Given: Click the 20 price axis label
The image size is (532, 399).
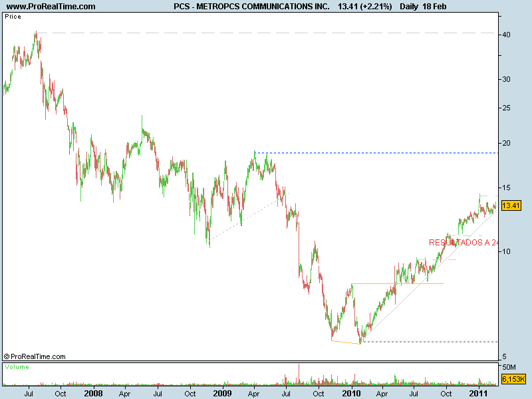Looking at the screenshot, I should click(x=506, y=143).
